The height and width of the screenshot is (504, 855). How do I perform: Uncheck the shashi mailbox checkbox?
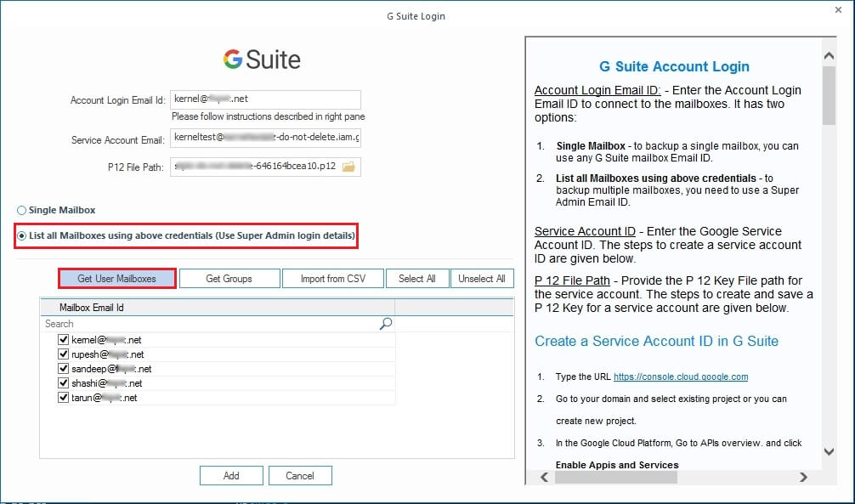tap(63, 383)
